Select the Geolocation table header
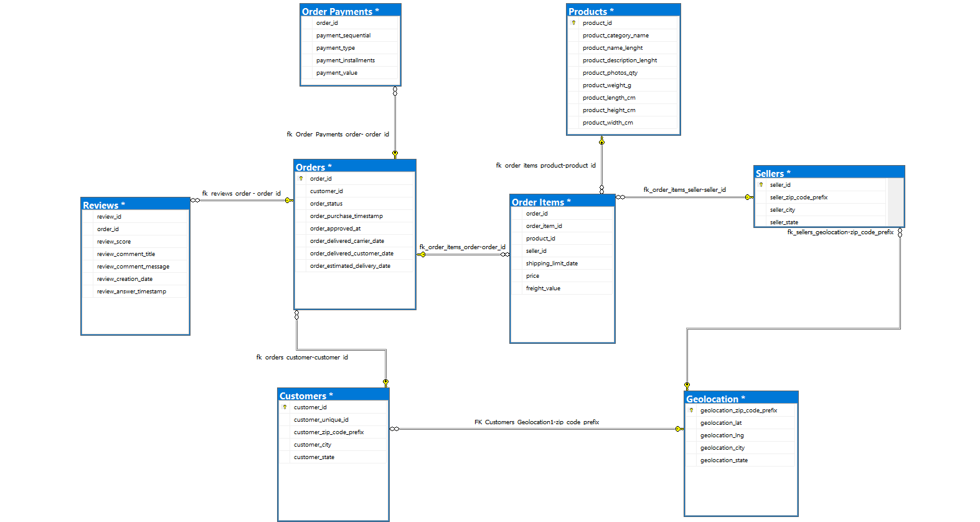The image size is (980, 522). [x=740, y=399]
